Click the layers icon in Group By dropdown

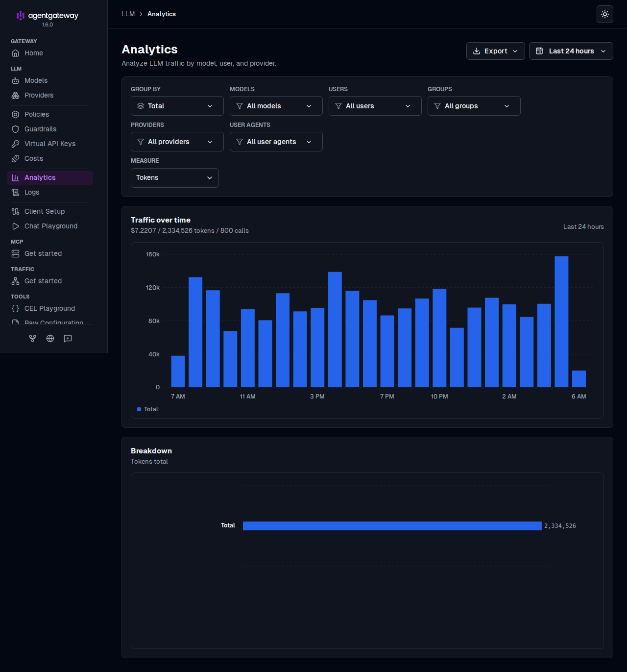coord(141,106)
